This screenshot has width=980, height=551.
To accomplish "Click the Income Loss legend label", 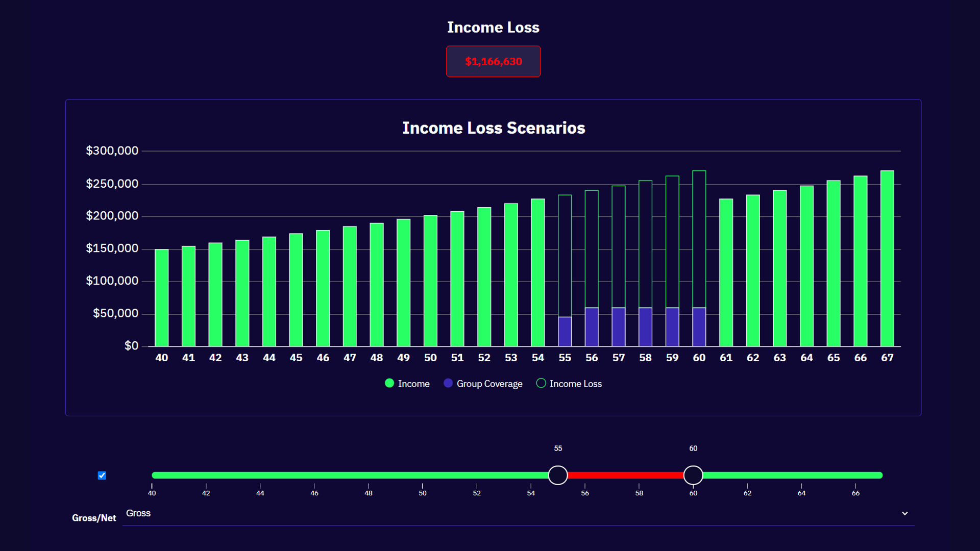I will (x=575, y=384).
